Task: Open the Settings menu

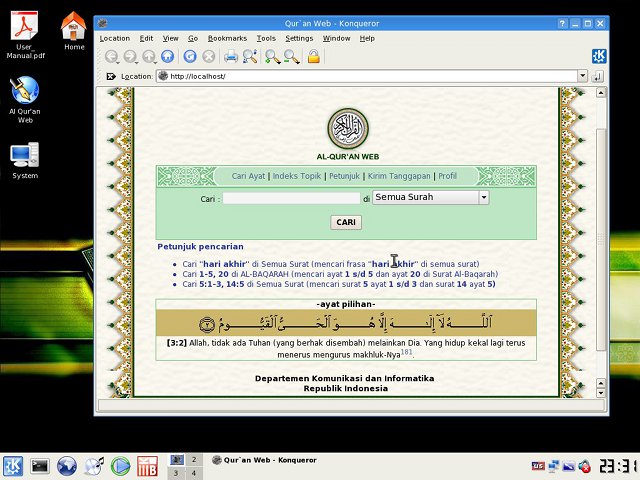Action: click(299, 38)
